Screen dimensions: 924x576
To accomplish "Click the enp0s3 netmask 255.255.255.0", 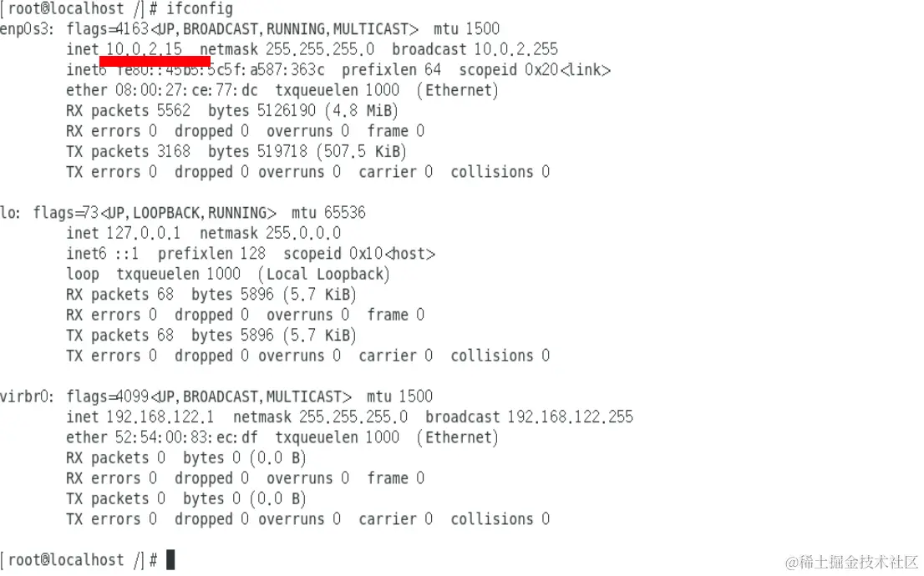I will 319,49.
